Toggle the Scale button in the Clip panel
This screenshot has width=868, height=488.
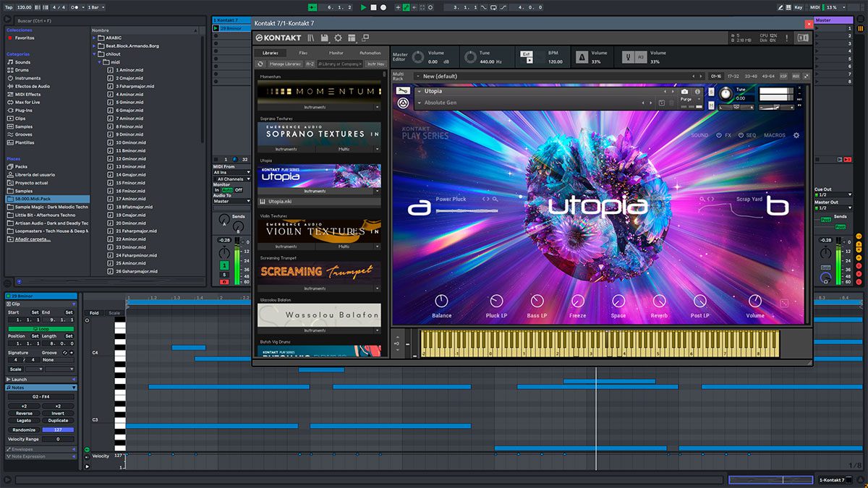pos(15,369)
